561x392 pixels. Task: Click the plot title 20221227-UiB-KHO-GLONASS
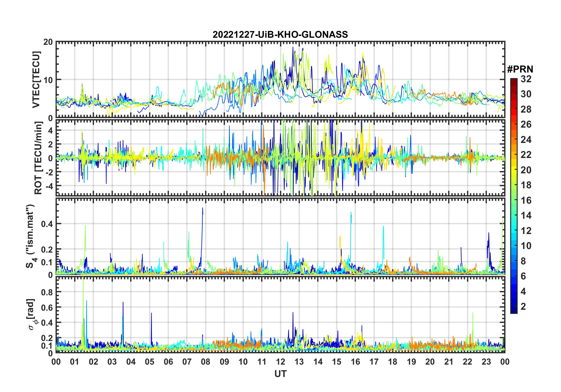click(x=280, y=34)
